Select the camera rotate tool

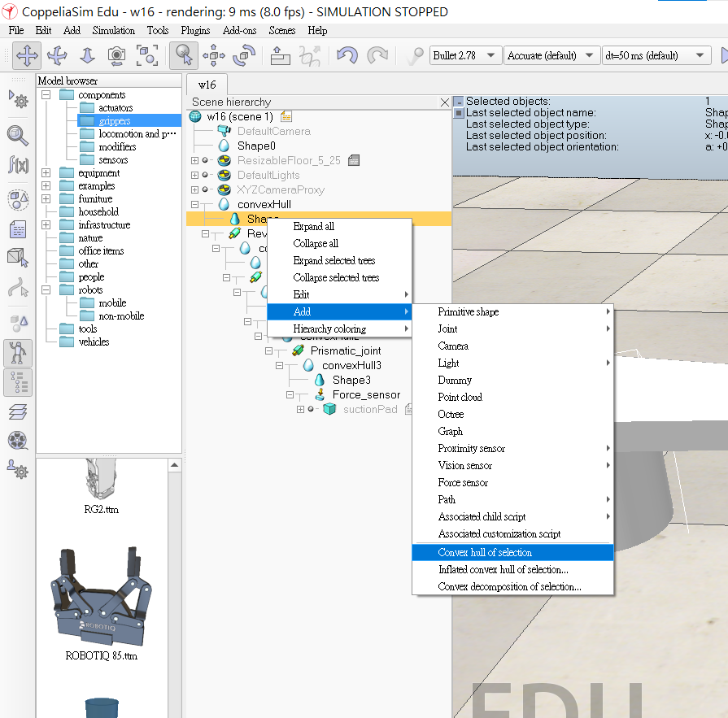click(x=57, y=55)
